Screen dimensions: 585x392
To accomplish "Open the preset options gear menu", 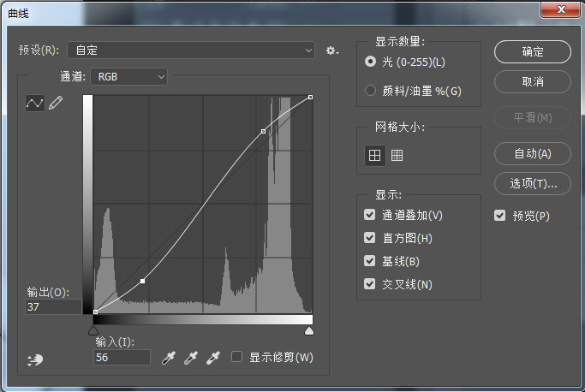I will (x=332, y=50).
